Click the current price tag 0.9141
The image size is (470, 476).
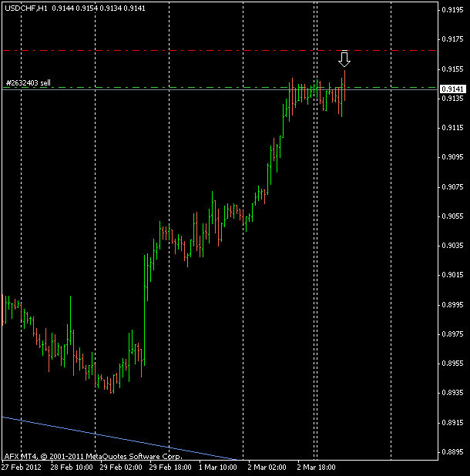coord(452,89)
